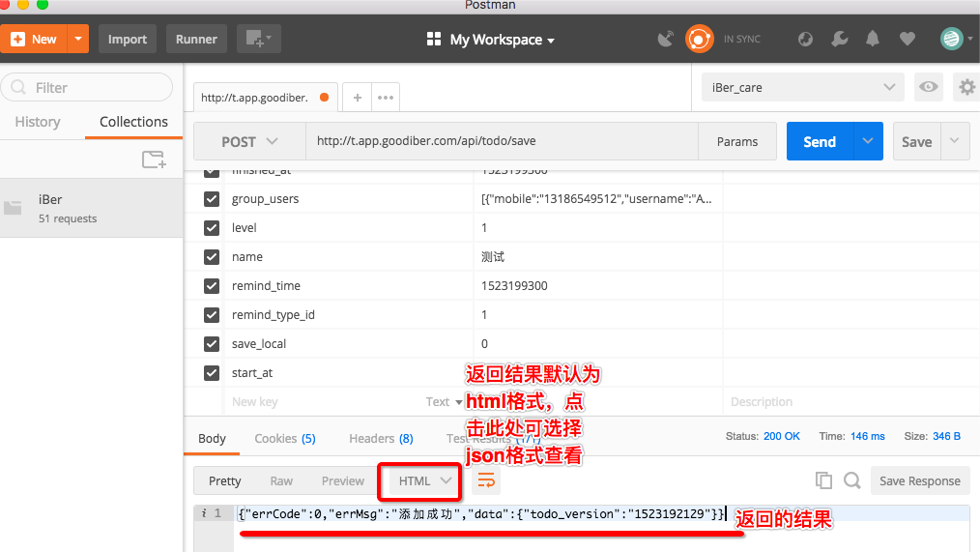Open user avatar account menu
This screenshot has height=552, width=980.
click(x=956, y=39)
